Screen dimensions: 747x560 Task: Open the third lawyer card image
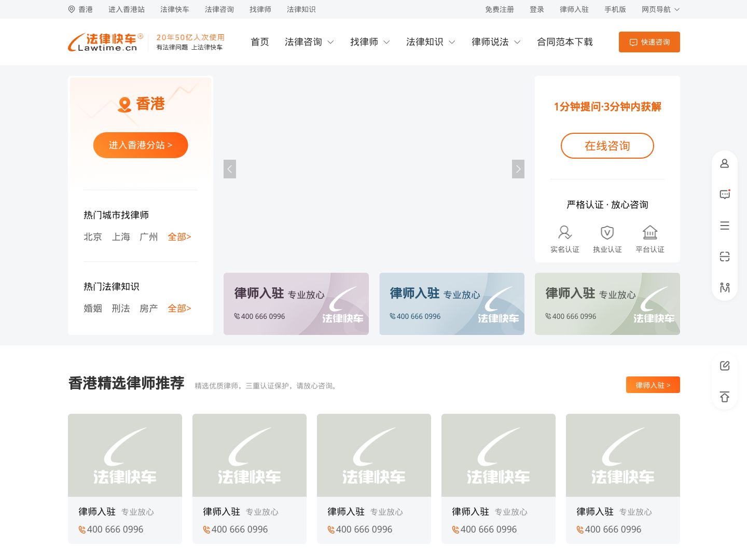point(374,455)
